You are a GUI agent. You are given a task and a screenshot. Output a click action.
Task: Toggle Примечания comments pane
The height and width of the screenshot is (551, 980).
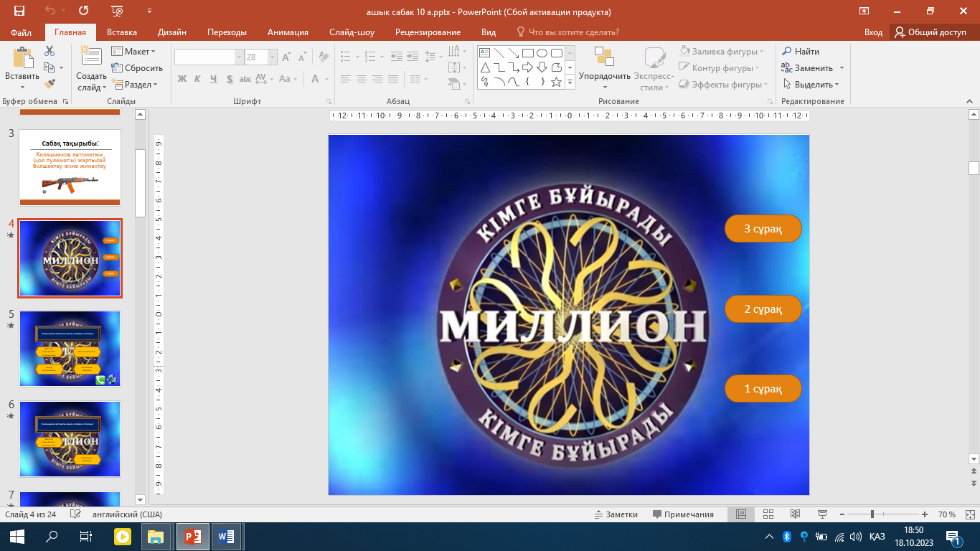pyautogui.click(x=683, y=514)
